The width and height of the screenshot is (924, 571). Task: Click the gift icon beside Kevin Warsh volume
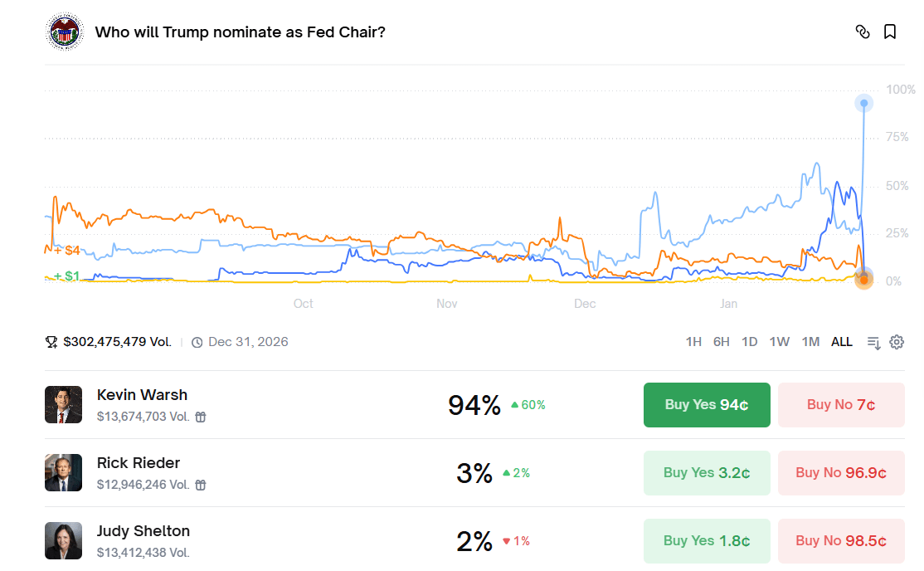click(201, 417)
